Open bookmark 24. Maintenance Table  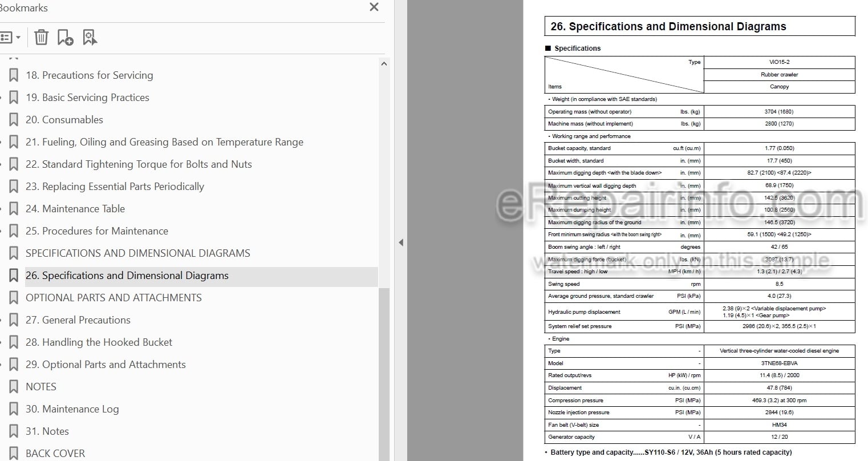(75, 209)
